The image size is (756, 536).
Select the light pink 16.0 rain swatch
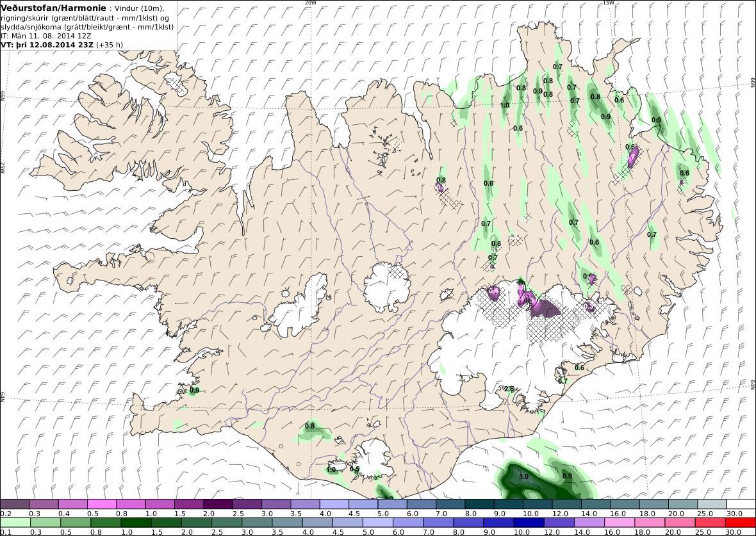[x=620, y=523]
